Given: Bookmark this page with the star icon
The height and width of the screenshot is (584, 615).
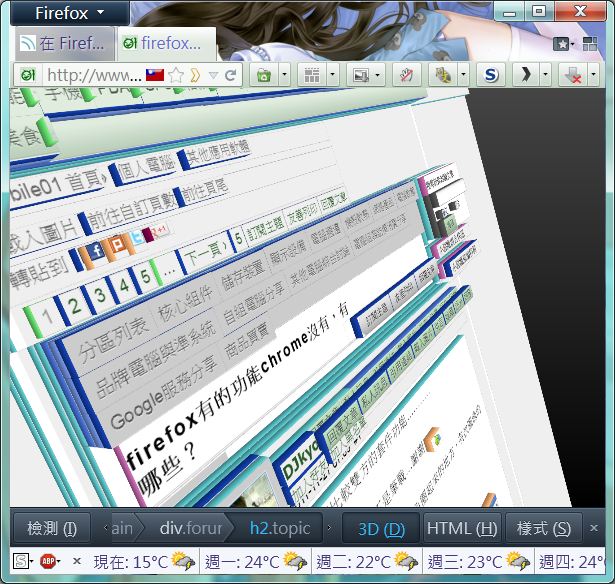Looking at the screenshot, I should pos(176,75).
